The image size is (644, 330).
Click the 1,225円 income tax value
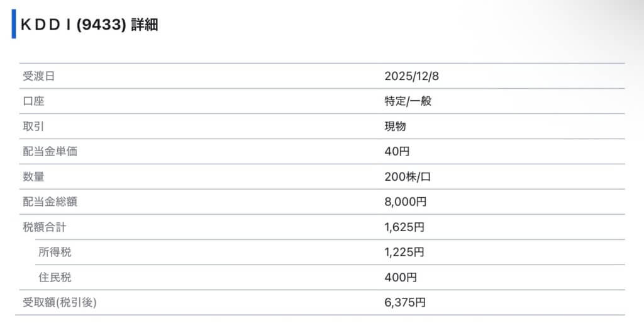[404, 253]
